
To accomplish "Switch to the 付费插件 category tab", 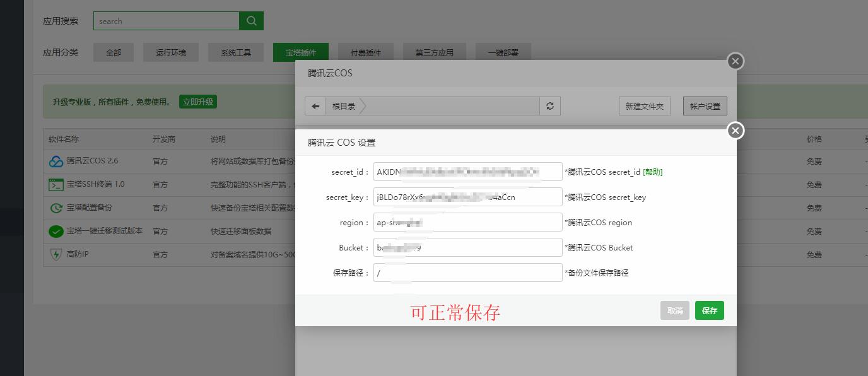I will click(366, 52).
